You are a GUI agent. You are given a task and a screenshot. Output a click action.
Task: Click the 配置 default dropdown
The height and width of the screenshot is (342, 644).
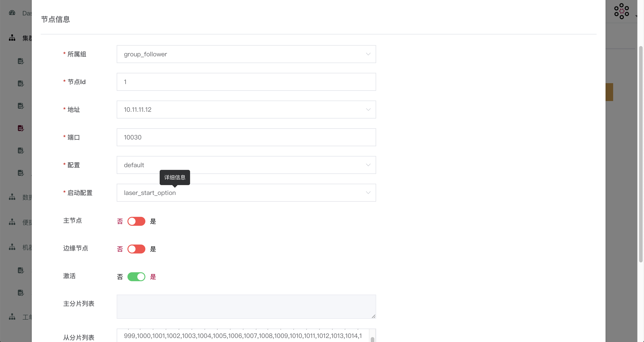[x=246, y=165]
